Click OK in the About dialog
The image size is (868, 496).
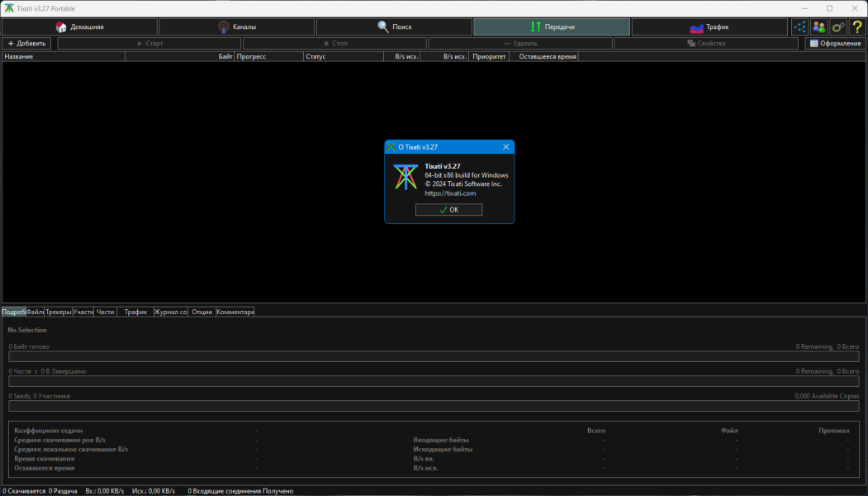click(449, 209)
